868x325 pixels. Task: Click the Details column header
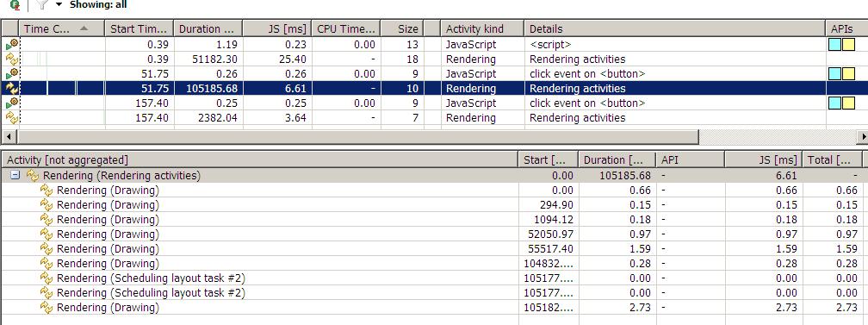675,28
